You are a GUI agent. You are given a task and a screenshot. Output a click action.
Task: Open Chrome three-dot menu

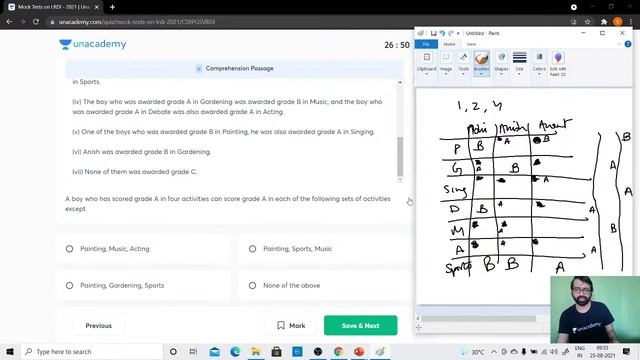tap(631, 22)
